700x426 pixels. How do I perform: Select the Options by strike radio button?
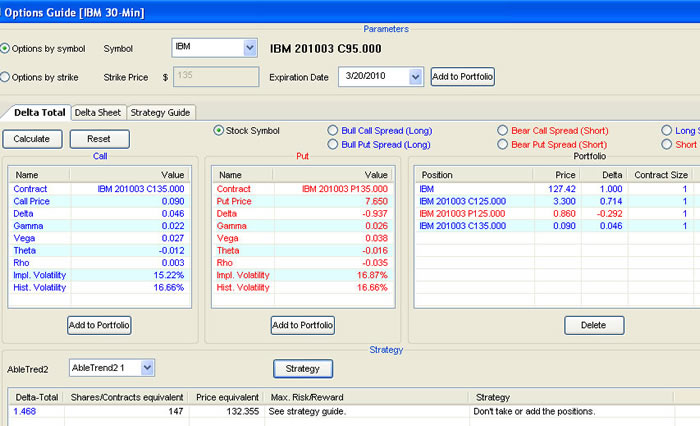click(x=6, y=76)
